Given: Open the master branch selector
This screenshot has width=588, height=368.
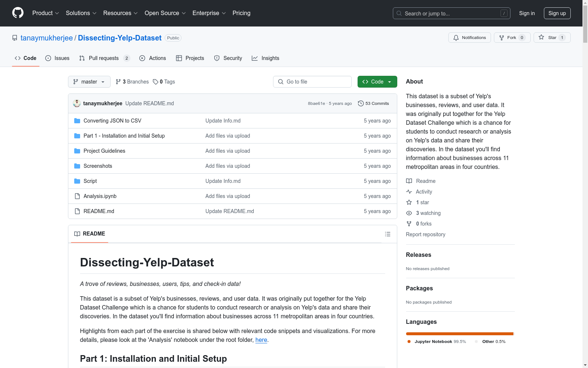Looking at the screenshot, I should click(89, 82).
